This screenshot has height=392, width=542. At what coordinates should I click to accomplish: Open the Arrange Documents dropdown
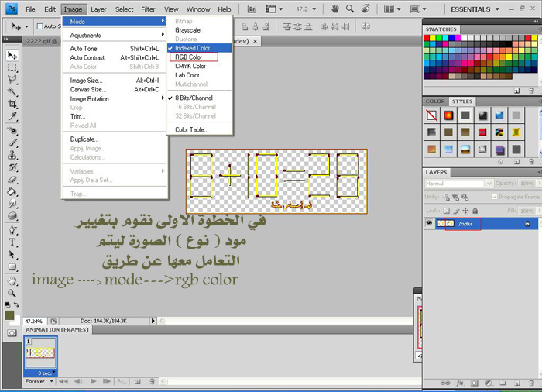pyautogui.click(x=393, y=9)
